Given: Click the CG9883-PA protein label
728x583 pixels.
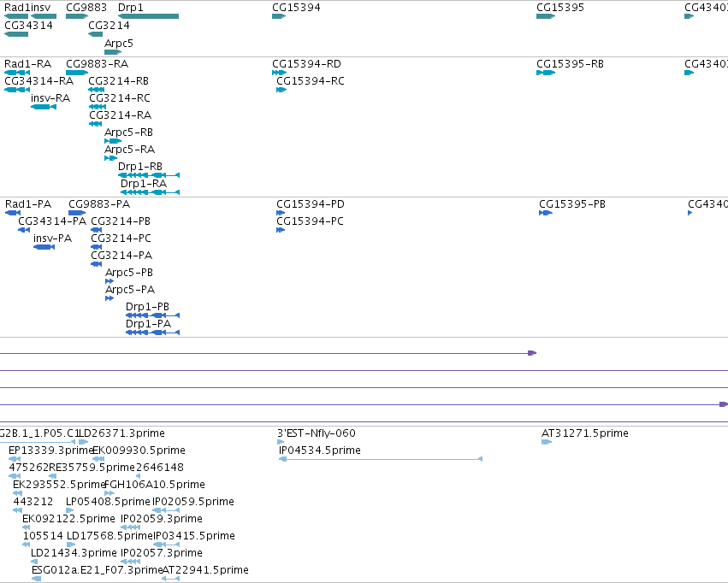Looking at the screenshot, I should (99, 204).
